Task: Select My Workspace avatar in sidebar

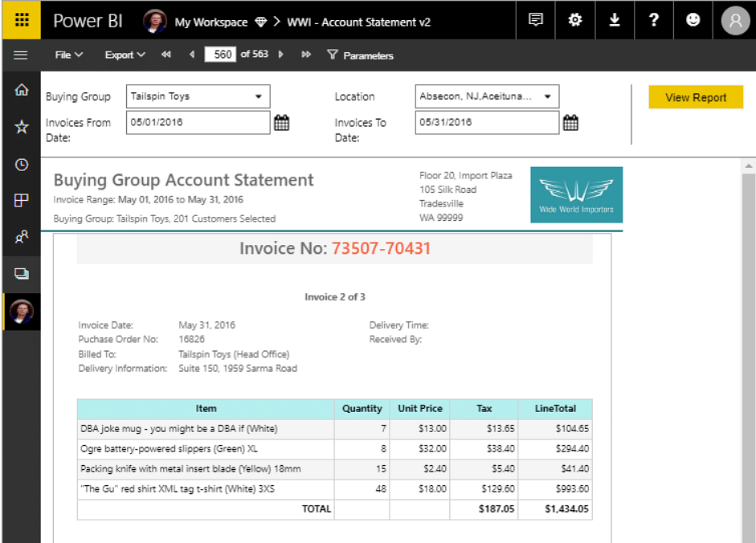Action: click(22, 312)
